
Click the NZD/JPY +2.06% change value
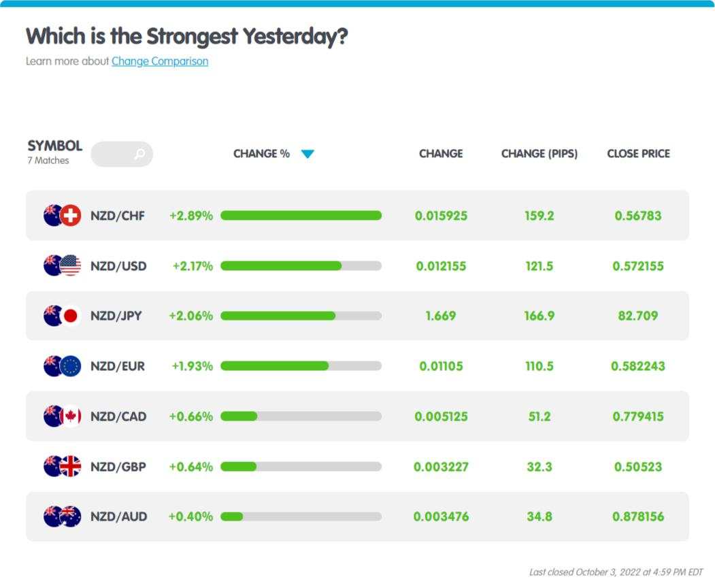(x=190, y=316)
